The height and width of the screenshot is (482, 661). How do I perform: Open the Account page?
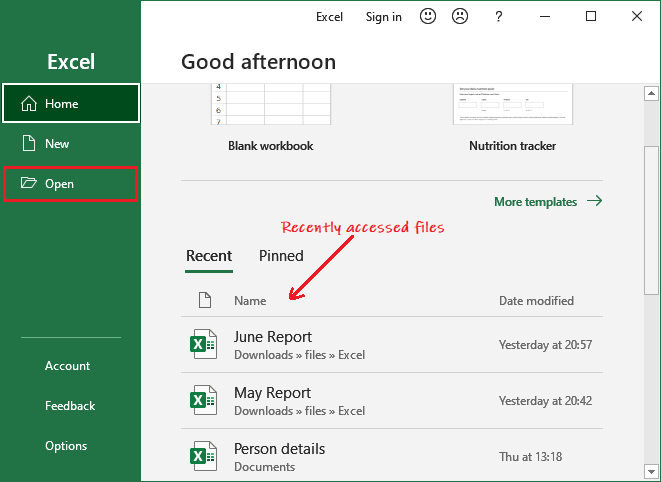[67, 366]
